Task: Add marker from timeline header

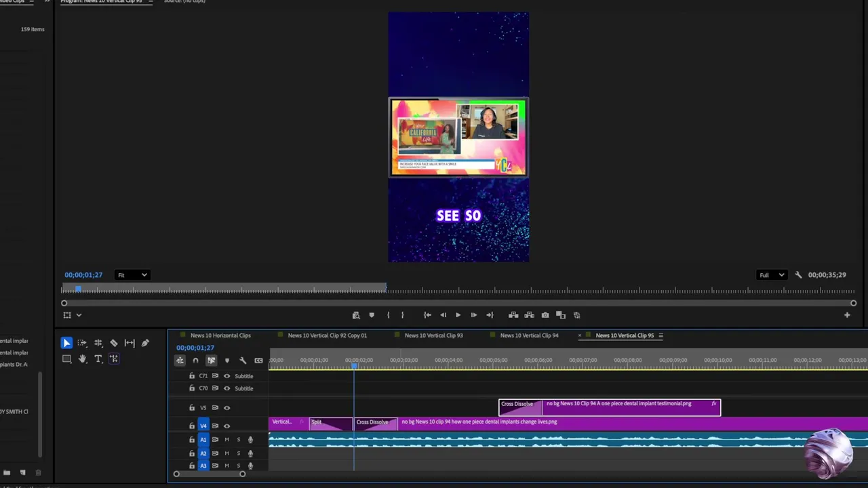Action: (227, 361)
